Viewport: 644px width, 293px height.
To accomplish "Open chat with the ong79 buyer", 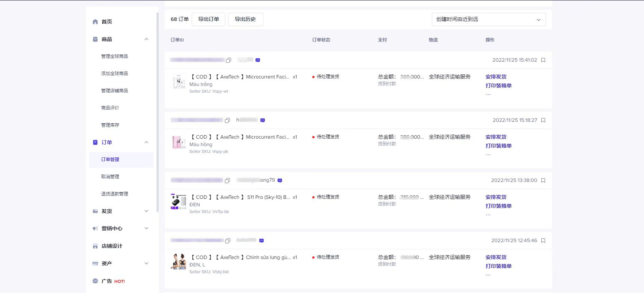I will click(280, 181).
